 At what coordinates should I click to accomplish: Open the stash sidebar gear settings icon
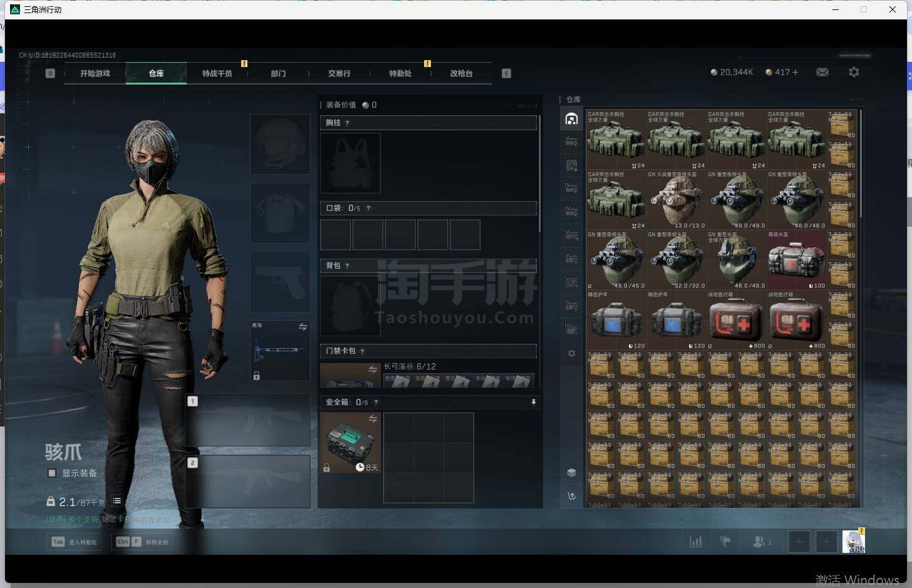pyautogui.click(x=571, y=353)
